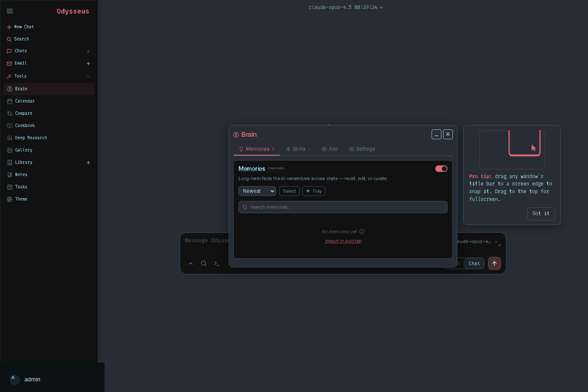Viewport: 588px width, 392px height.
Task: Click the Brain title icon
Action: (236, 135)
